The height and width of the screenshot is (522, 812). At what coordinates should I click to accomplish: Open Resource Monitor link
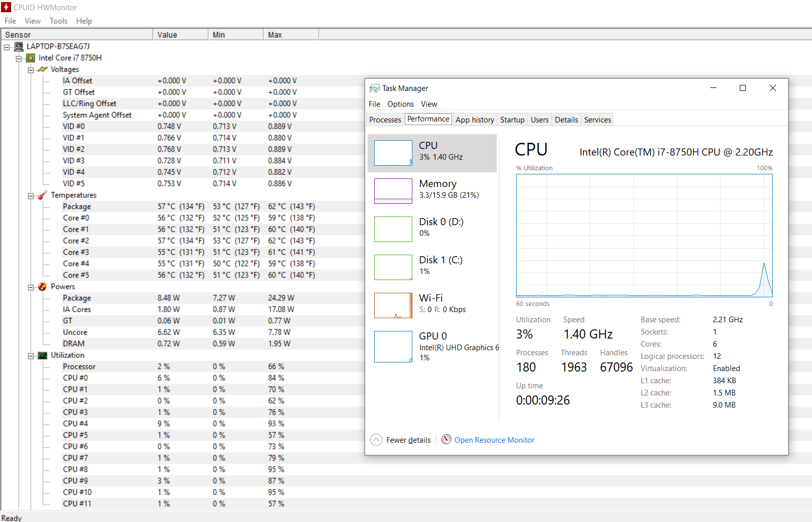[494, 440]
